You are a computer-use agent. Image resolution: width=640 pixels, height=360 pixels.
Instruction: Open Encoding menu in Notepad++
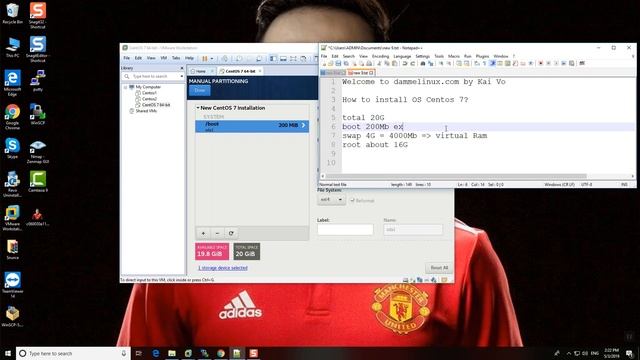[380, 56]
